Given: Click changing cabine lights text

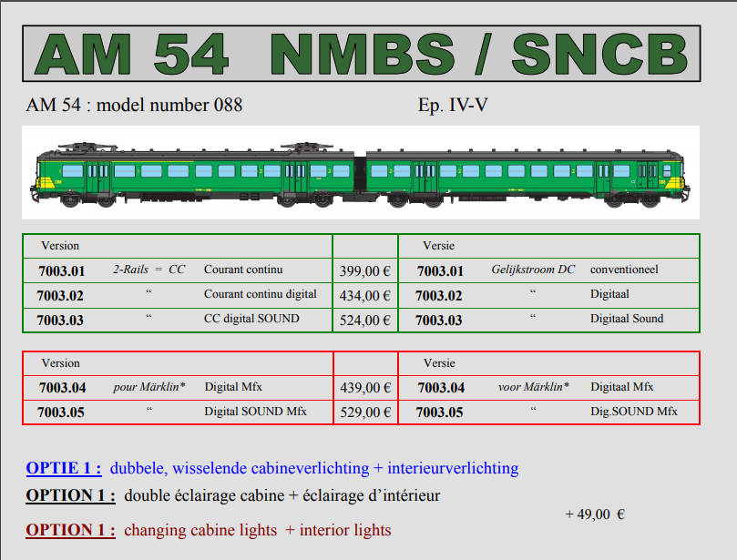Looking at the screenshot, I should coord(200,530).
